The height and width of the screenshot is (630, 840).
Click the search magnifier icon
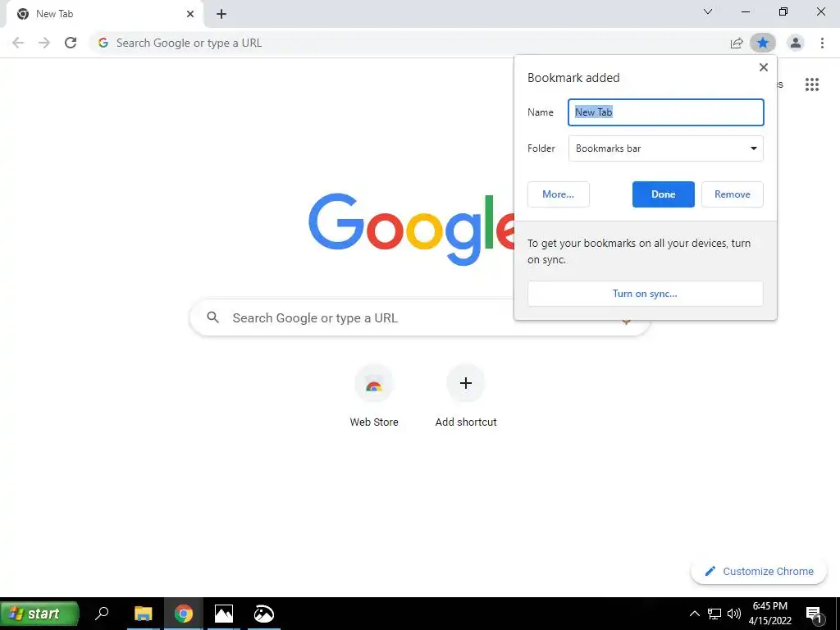pyautogui.click(x=212, y=317)
